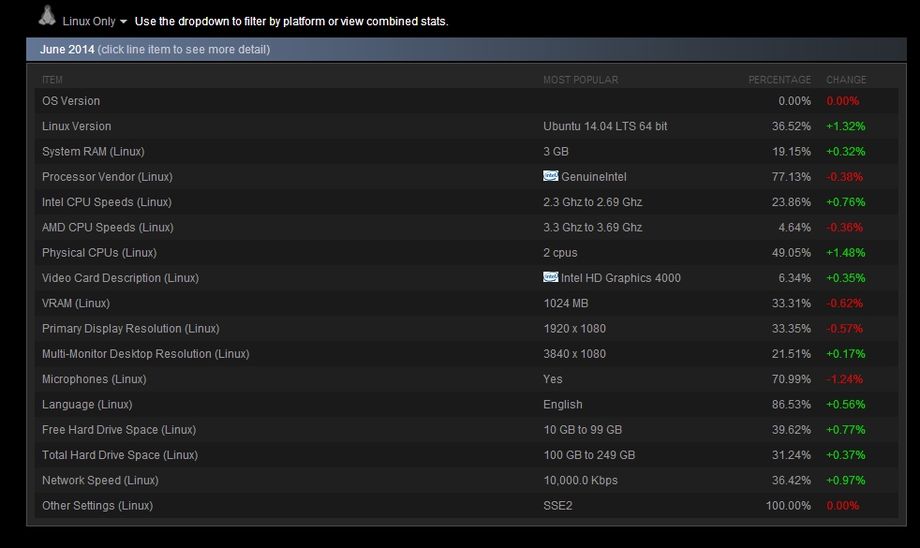The height and width of the screenshot is (548, 920).
Task: Open Free Hard Drive Space (Linux) details
Action: tap(466, 429)
